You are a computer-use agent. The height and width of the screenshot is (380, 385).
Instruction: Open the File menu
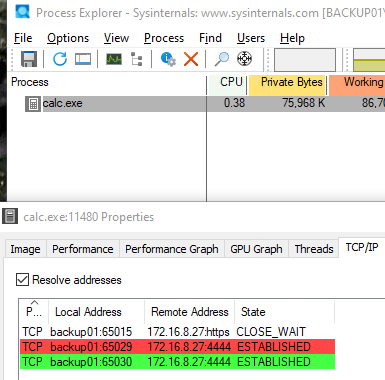[x=23, y=38]
